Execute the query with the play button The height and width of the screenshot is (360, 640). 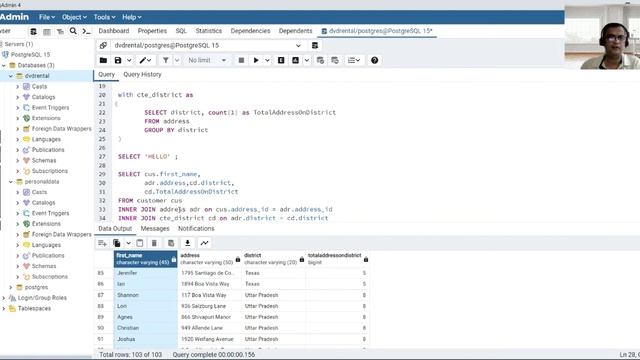[x=256, y=60]
